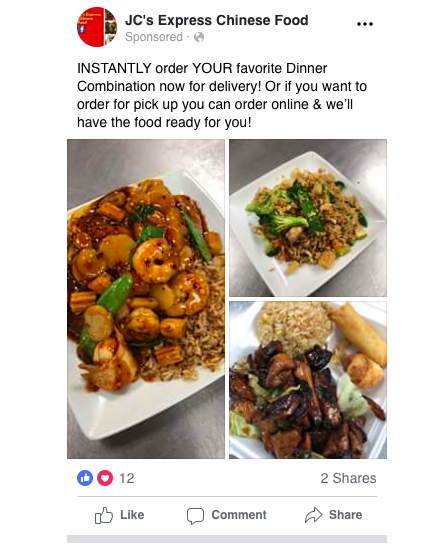Click JC's Express Chinese Food profile picture
The height and width of the screenshot is (546, 431).
click(x=97, y=27)
